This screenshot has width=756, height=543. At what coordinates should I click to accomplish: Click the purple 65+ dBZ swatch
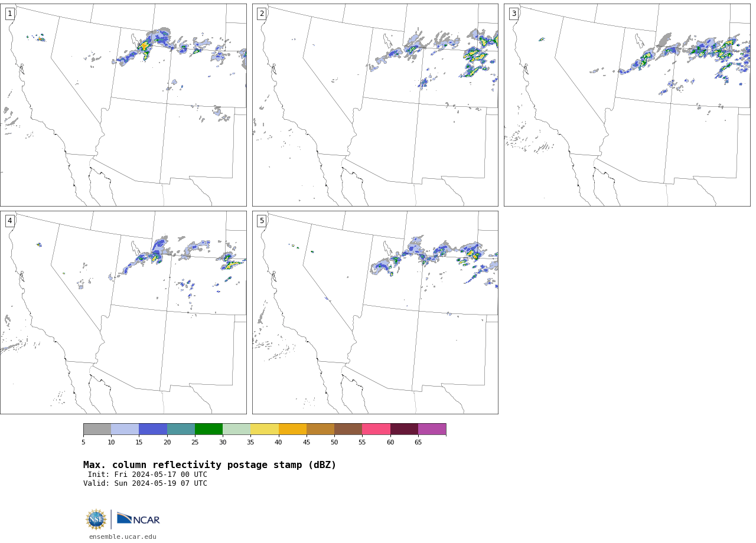pos(432,429)
